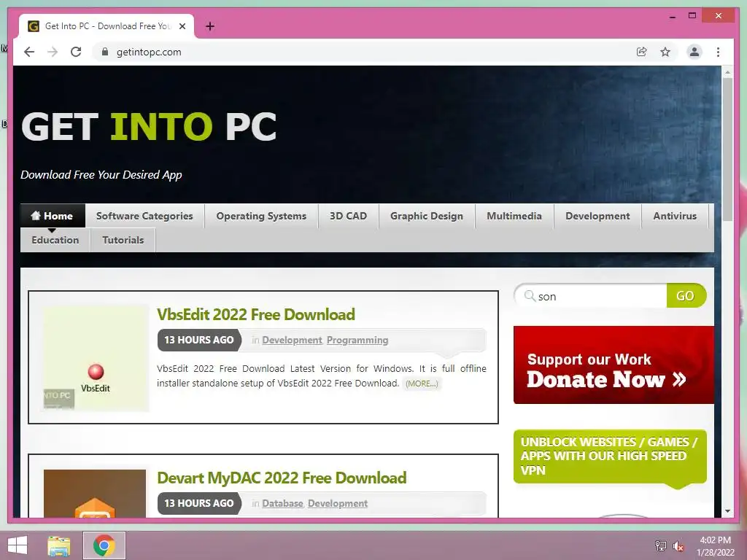Click the padlock site info icon

click(x=105, y=52)
